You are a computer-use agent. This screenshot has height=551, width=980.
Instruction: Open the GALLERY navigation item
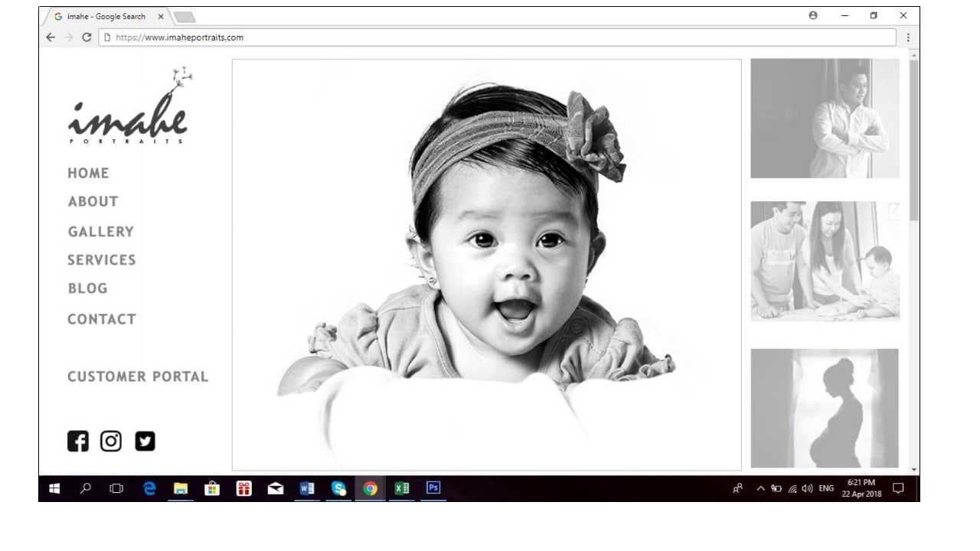(100, 231)
